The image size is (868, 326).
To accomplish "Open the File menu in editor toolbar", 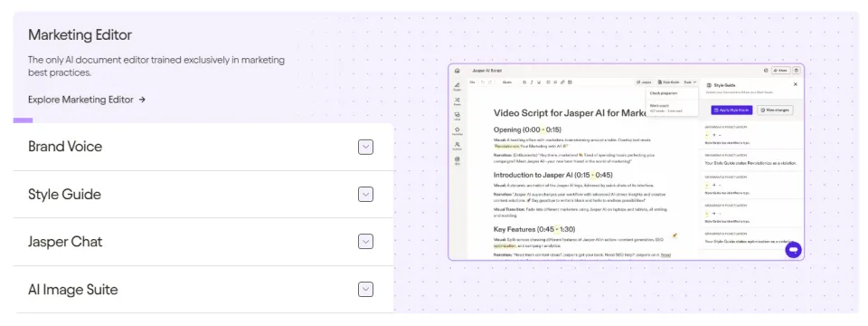I will point(472,82).
